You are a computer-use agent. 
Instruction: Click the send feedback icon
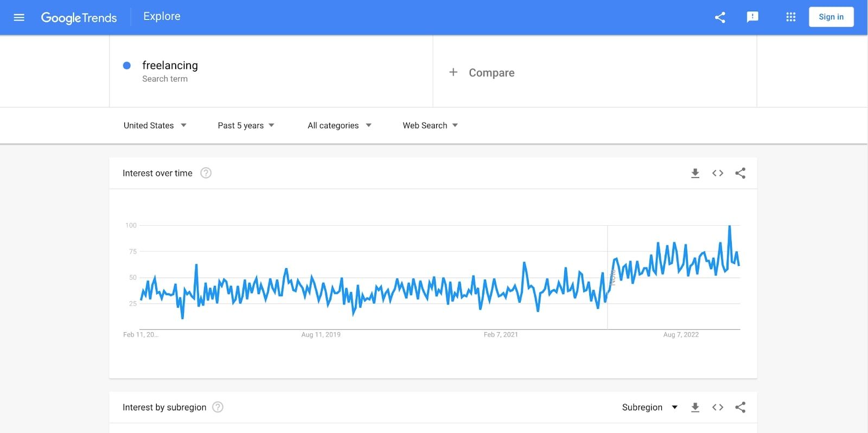[x=753, y=17]
